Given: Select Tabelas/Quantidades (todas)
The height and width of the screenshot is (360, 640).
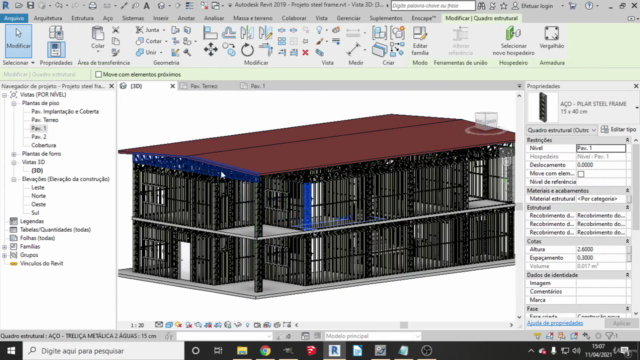Looking at the screenshot, I should click(55, 230).
